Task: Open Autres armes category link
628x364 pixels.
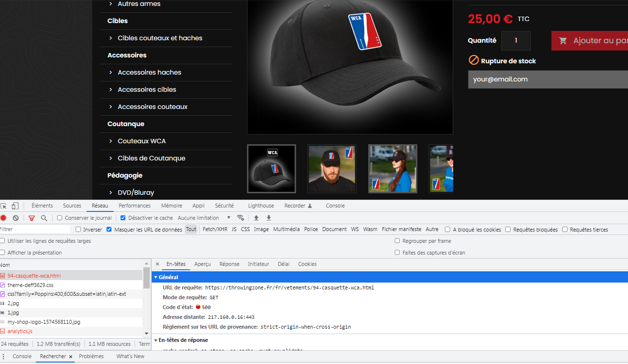Action: click(139, 4)
